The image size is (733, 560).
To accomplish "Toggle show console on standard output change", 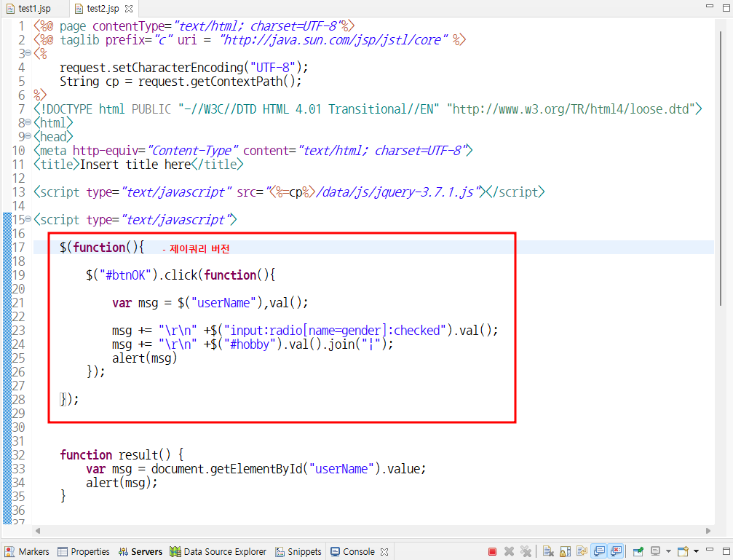I will [x=599, y=551].
